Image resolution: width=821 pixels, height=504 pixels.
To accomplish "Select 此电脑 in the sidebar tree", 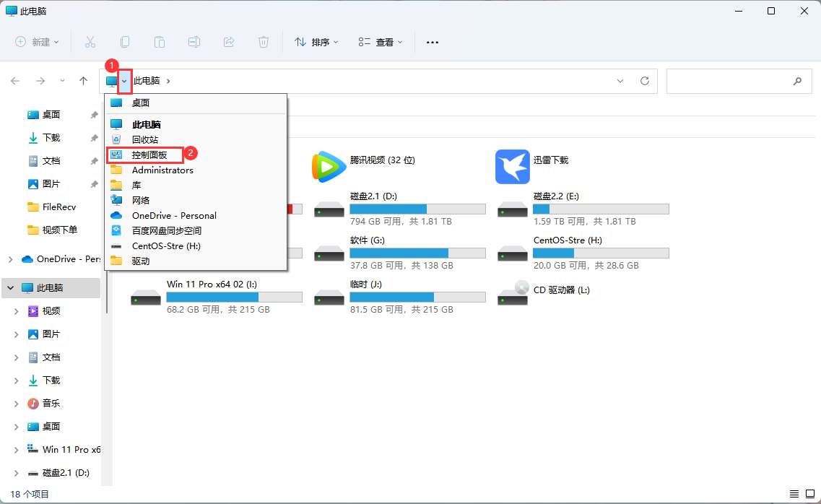I will (x=51, y=288).
